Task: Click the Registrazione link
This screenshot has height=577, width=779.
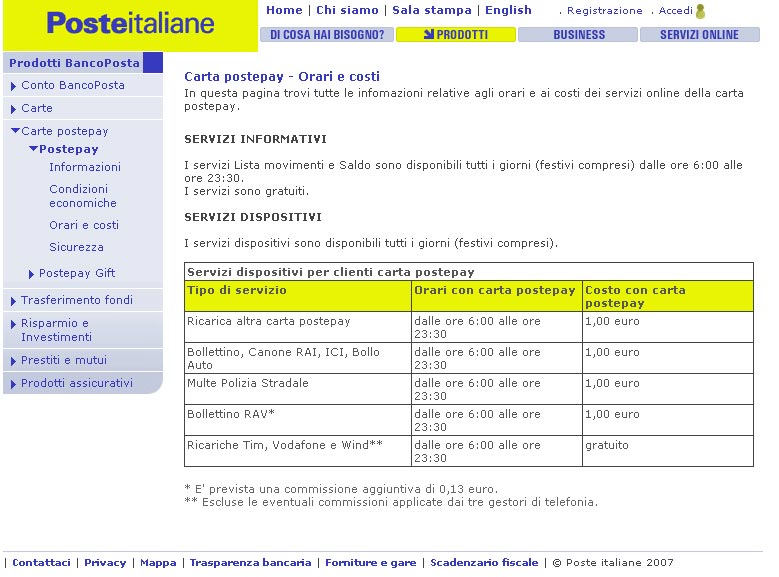Action: pyautogui.click(x=606, y=11)
